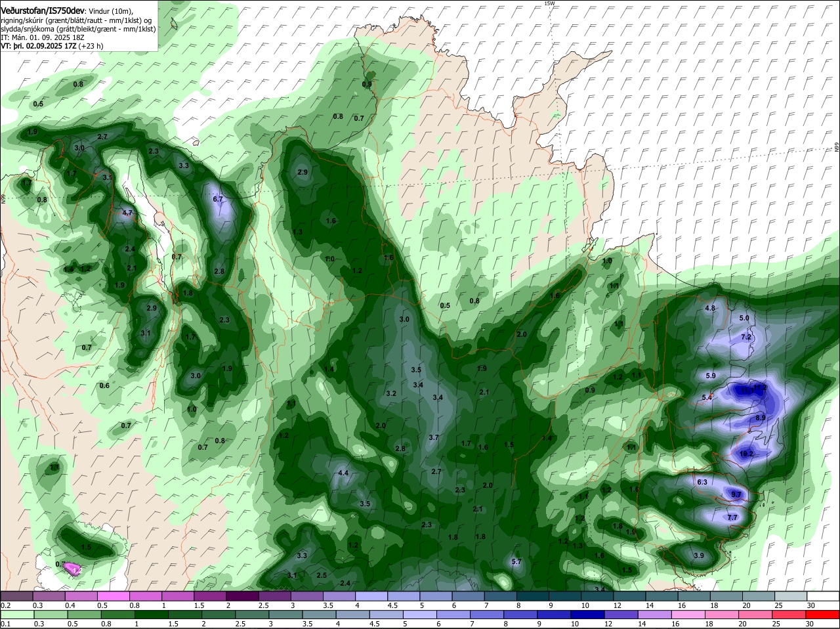
Task: Select the 4.4 precipitation value
Action: tap(343, 473)
